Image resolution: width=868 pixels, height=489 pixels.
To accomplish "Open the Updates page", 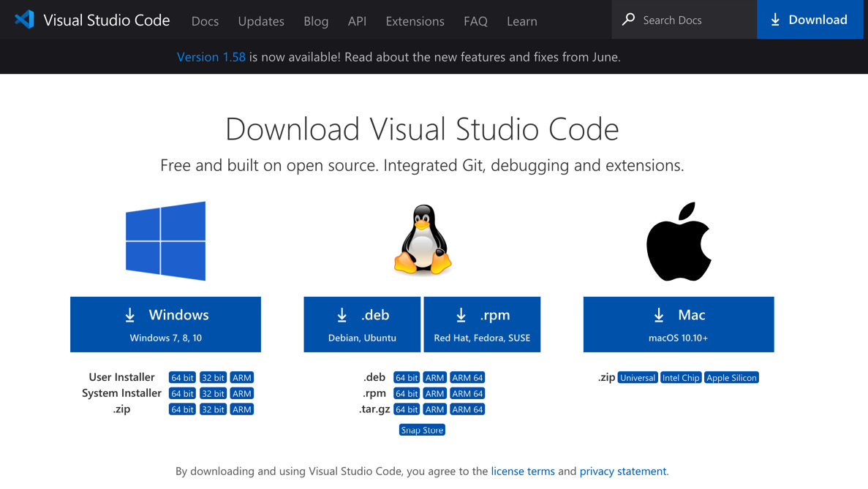I will (261, 21).
